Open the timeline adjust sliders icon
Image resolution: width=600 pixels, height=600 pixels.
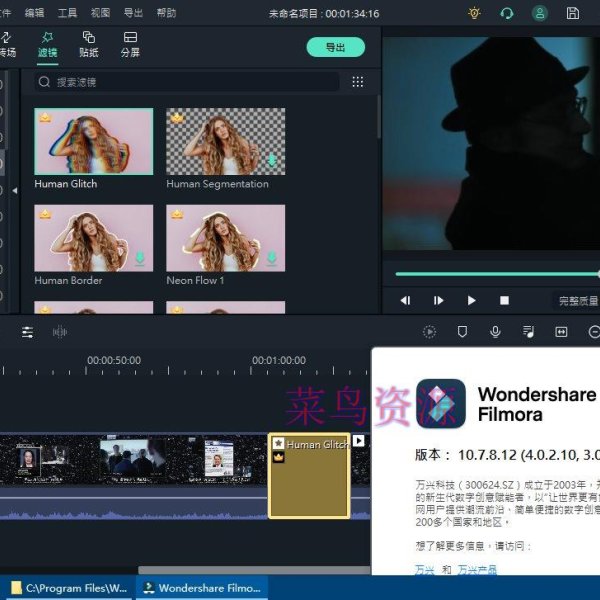[x=27, y=332]
